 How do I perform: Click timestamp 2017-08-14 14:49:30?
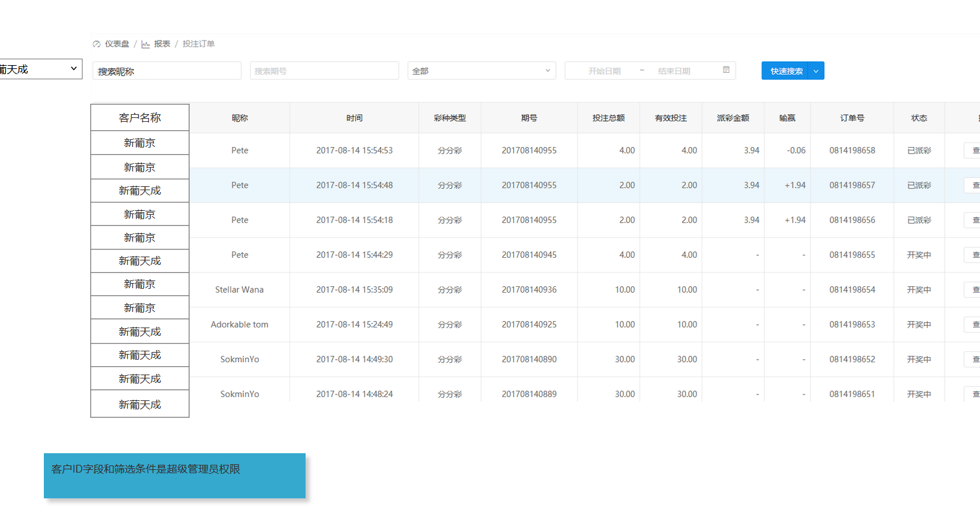355,359
